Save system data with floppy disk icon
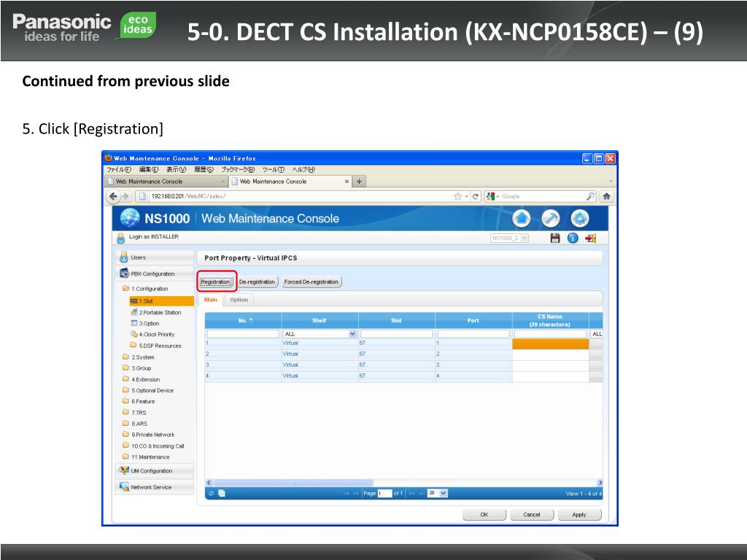The image size is (747, 560). coord(555,238)
